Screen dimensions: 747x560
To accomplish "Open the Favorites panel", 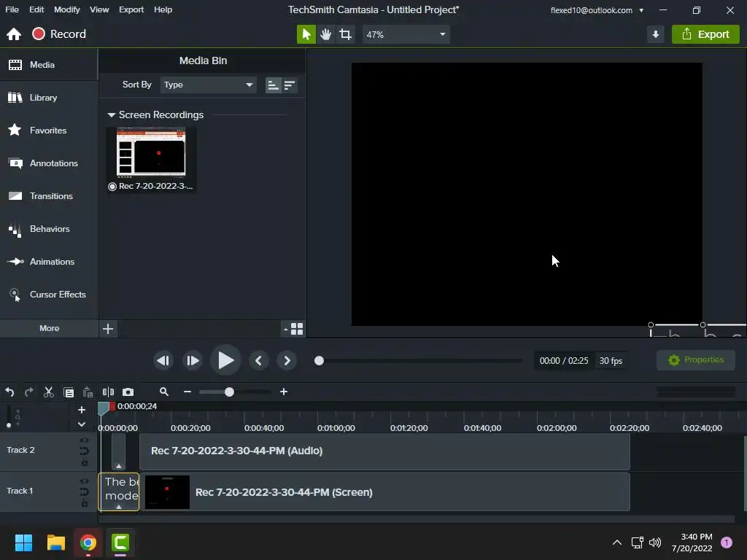I will coord(49,131).
